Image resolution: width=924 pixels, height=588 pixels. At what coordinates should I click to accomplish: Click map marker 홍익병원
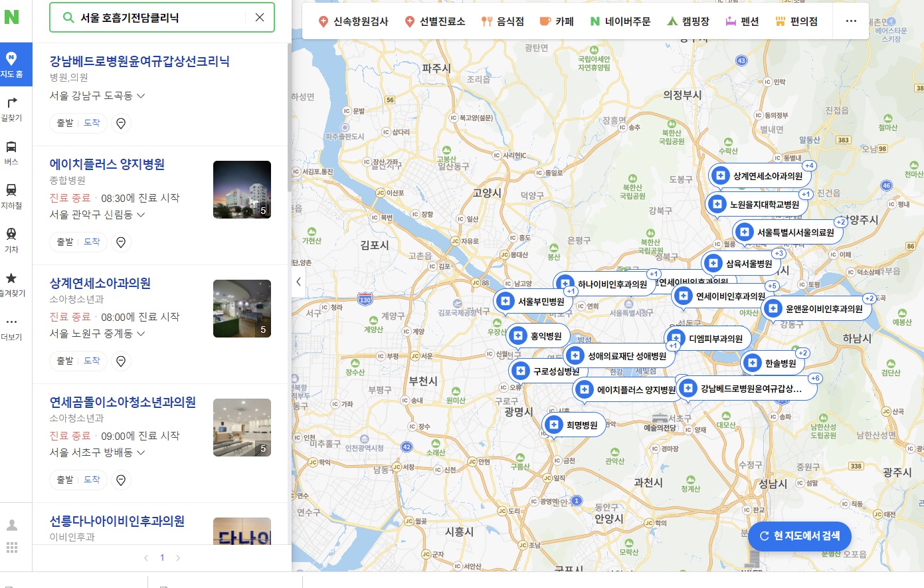tap(539, 336)
